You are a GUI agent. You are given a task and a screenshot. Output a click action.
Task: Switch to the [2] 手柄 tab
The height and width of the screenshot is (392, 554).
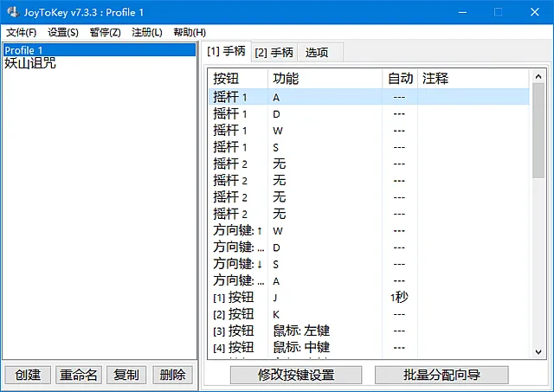274,53
